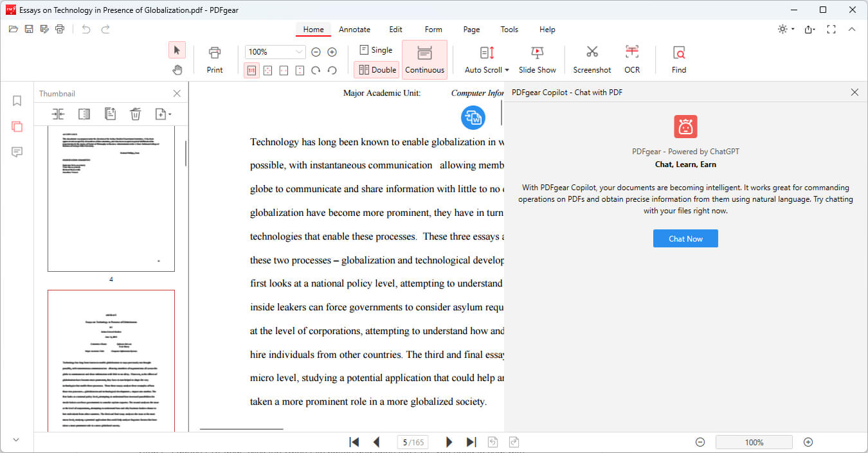Click the convert to Word floating icon
Viewport: 868px width, 453px height.
pyautogui.click(x=473, y=117)
